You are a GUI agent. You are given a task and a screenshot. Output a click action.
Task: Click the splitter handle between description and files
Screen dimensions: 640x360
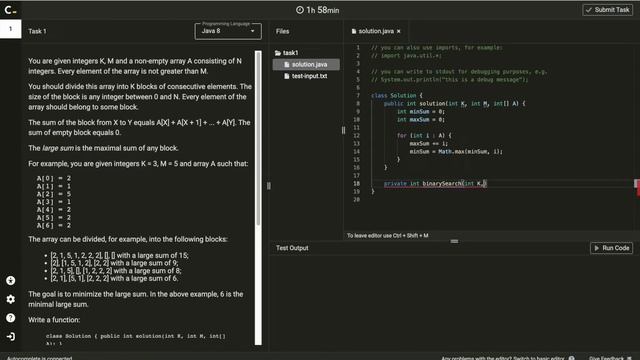(x=269, y=186)
